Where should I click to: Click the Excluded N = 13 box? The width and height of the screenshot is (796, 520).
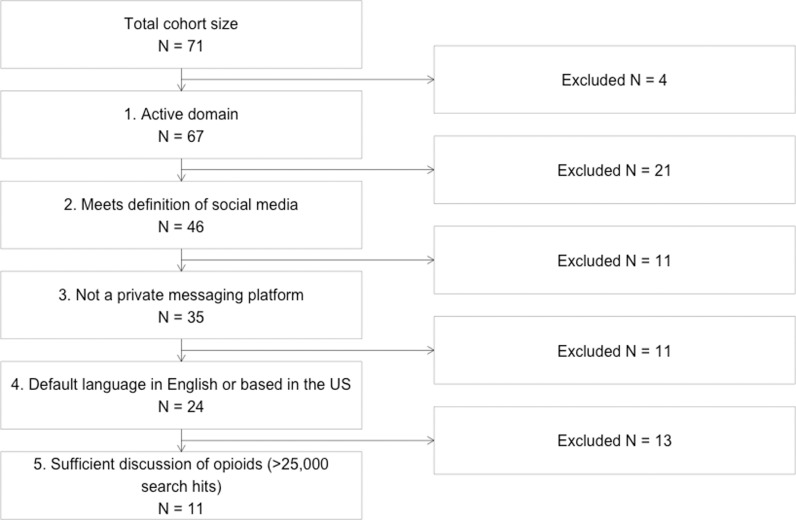pyautogui.click(x=614, y=440)
